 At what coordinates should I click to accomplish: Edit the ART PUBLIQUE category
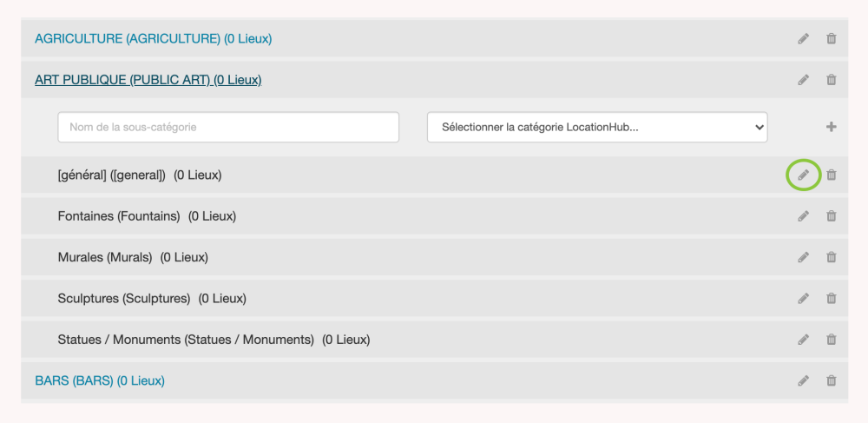point(804,80)
